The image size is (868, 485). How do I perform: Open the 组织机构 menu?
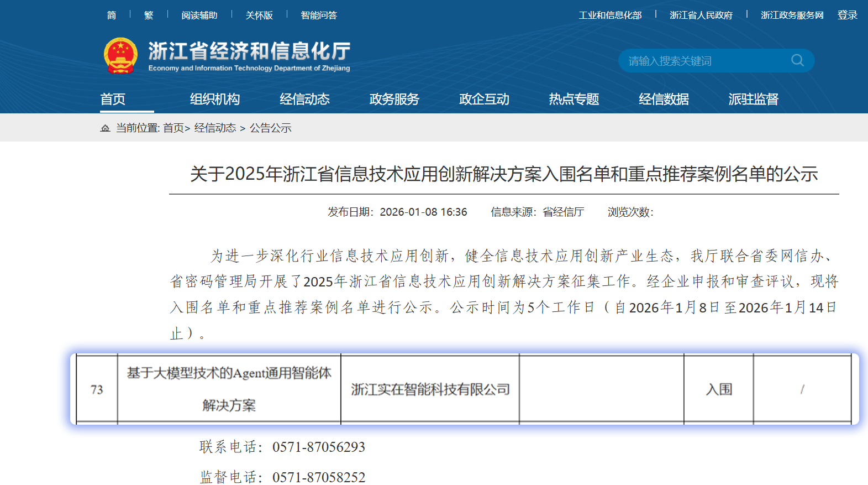tap(215, 99)
